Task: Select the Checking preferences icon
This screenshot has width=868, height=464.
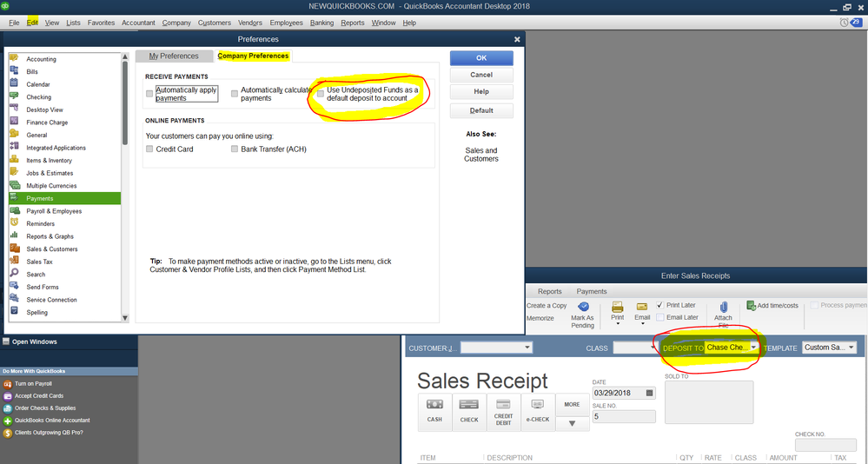Action: 15,97
